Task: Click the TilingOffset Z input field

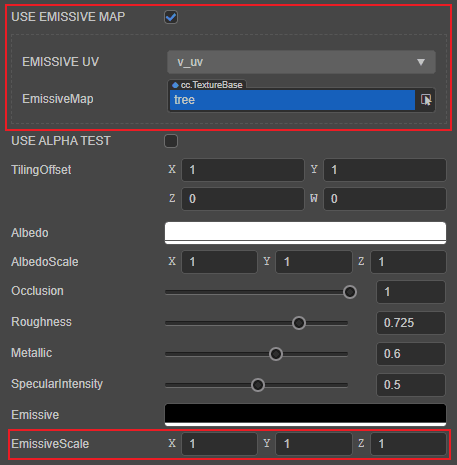Action: click(243, 199)
